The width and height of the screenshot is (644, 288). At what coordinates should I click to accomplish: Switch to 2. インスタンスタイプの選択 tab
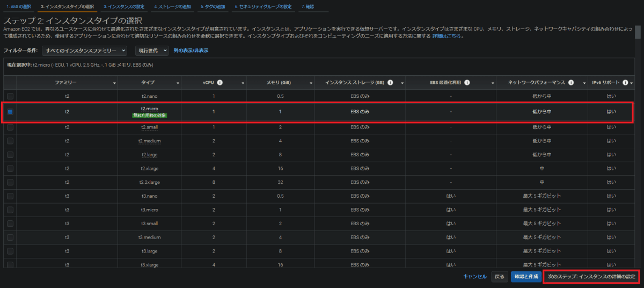67,6
